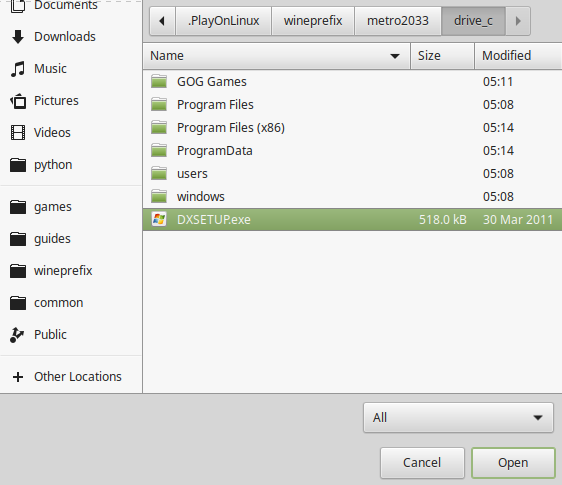Click the Videos label in sidebar
The image size is (562, 485).
point(52,133)
